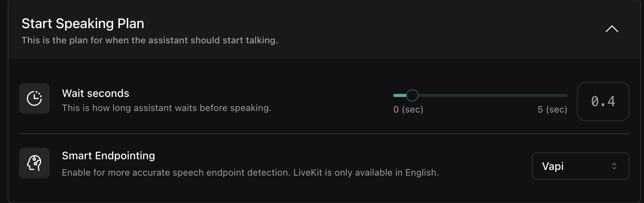The width and height of the screenshot is (644, 203).
Task: Click the LiveKit endpoint detection description text
Action: tap(250, 173)
